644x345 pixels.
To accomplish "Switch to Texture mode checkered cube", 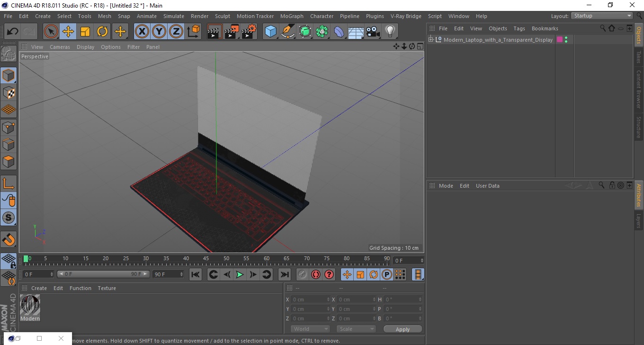I will 9,92.
